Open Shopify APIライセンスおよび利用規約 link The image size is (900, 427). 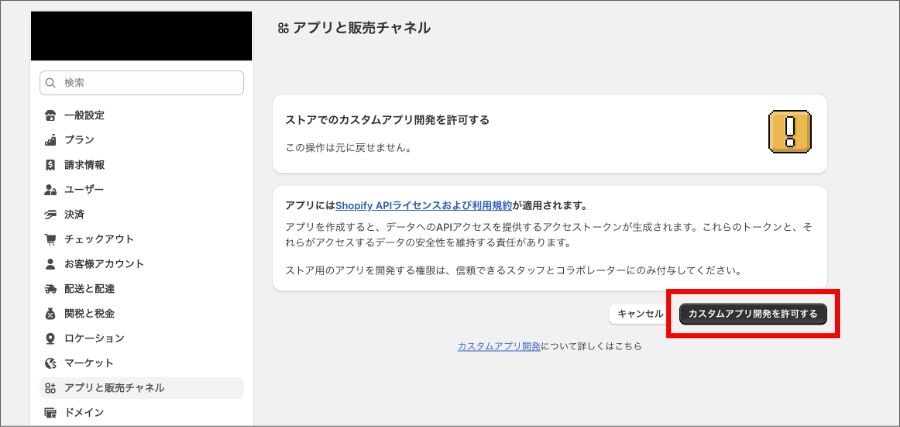tap(424, 205)
